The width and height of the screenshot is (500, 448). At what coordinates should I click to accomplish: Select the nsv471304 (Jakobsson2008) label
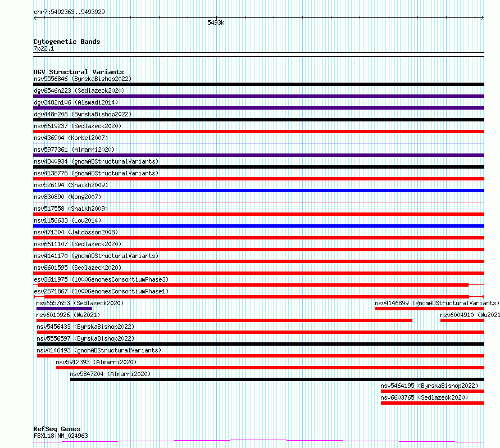(x=76, y=232)
